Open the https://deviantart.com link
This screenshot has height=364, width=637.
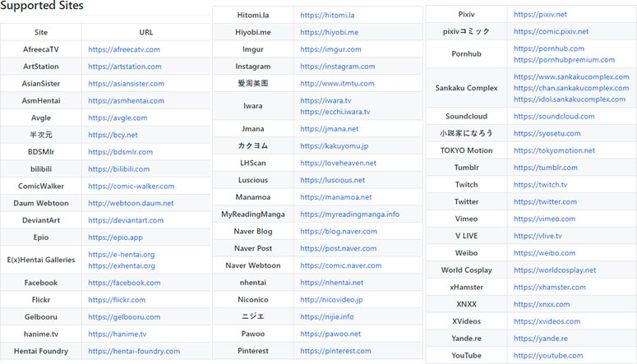coord(126,219)
